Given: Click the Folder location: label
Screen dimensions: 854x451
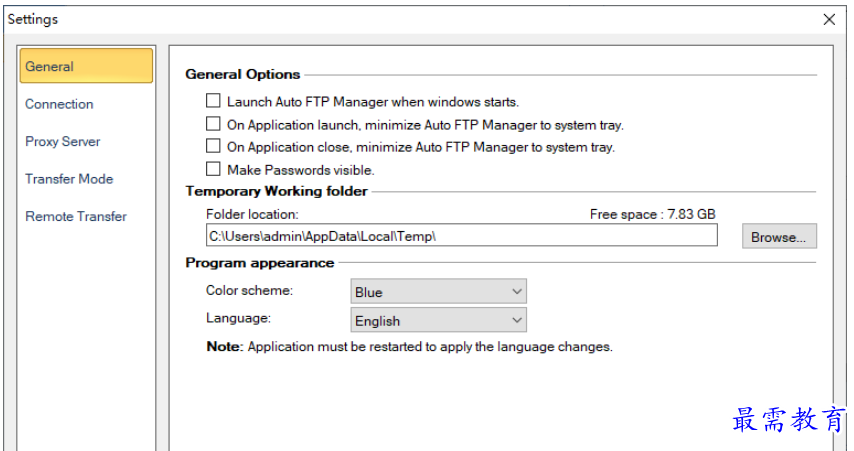Looking at the screenshot, I should tap(252, 215).
